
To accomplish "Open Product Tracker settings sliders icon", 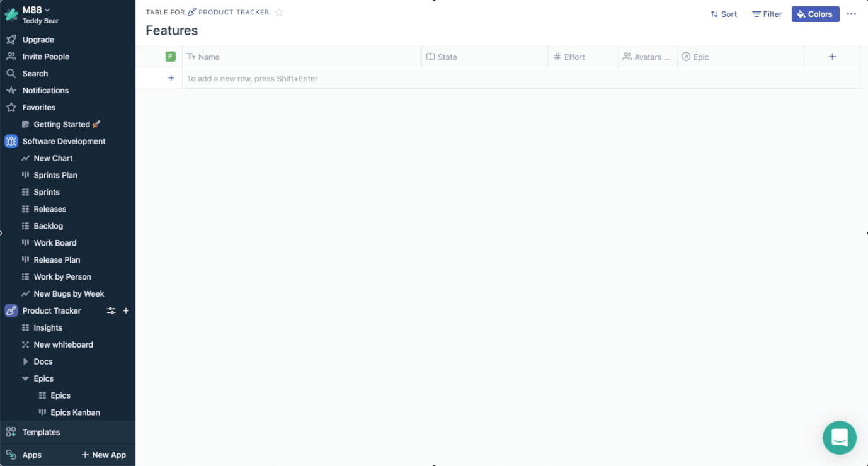I will tap(111, 311).
